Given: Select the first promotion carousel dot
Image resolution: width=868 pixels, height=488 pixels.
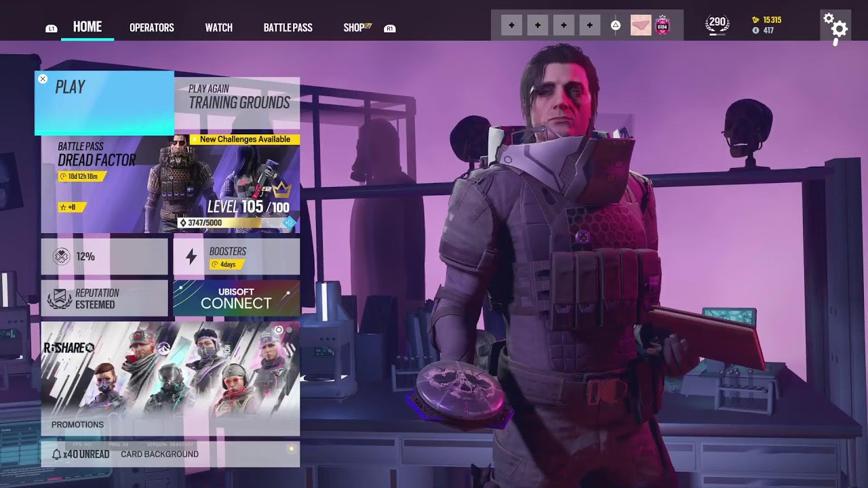Looking at the screenshot, I should point(279,330).
